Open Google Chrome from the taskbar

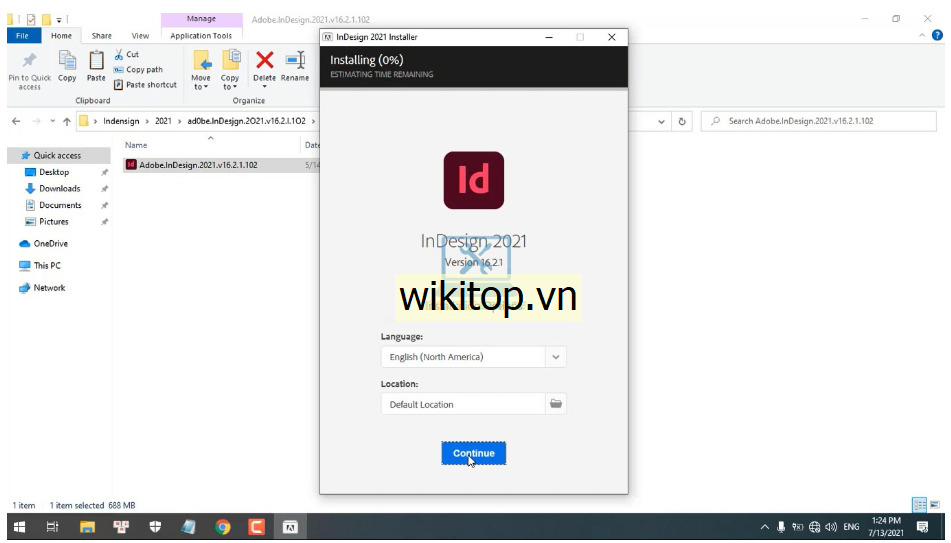(x=223, y=527)
